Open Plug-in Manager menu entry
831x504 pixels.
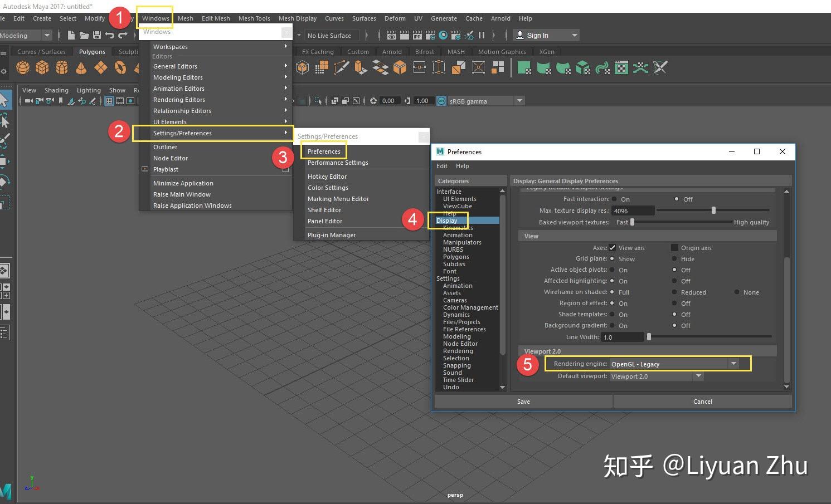(332, 235)
